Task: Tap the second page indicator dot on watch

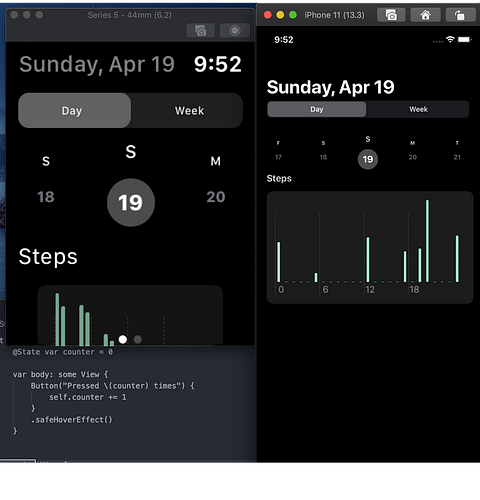Action: [138, 339]
